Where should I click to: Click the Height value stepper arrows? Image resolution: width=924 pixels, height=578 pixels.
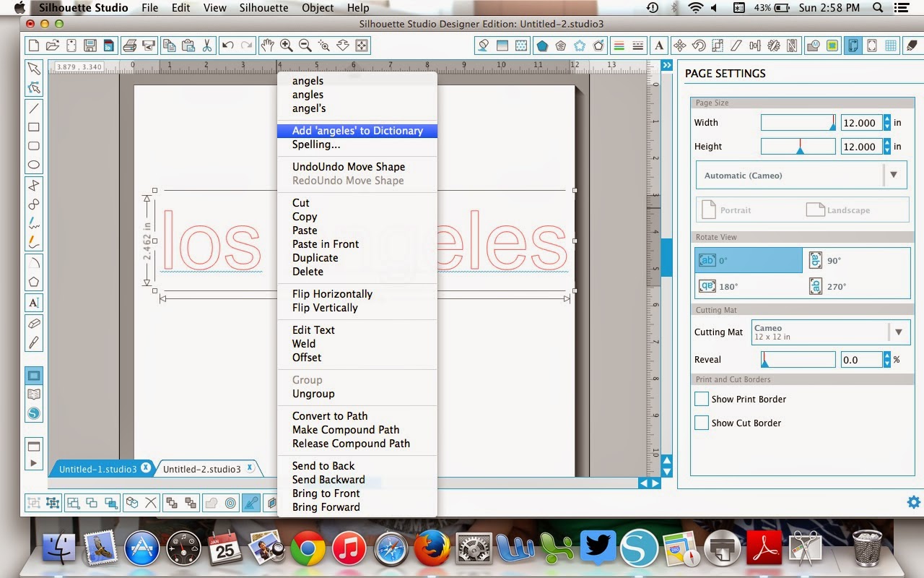click(887, 147)
